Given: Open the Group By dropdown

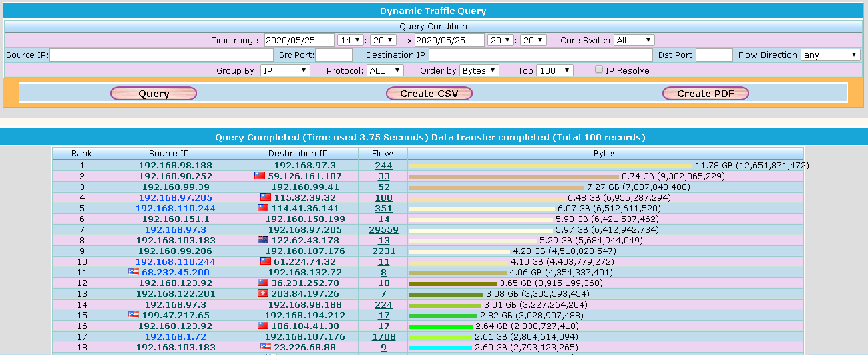Looking at the screenshot, I should (285, 70).
